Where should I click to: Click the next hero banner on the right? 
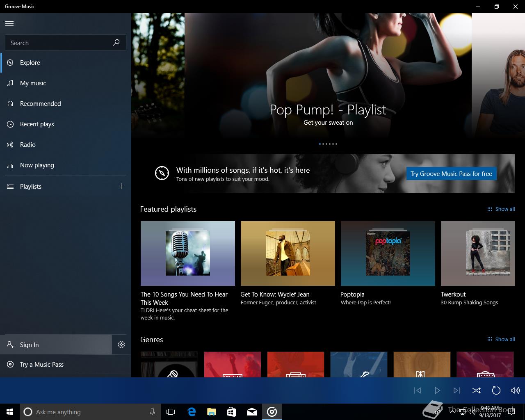click(498, 76)
